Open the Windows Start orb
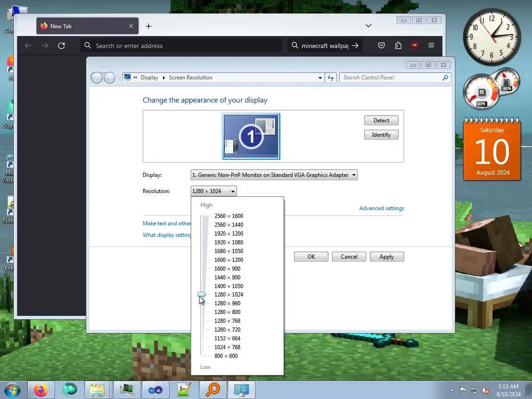The width and height of the screenshot is (532, 399). pyautogui.click(x=12, y=390)
